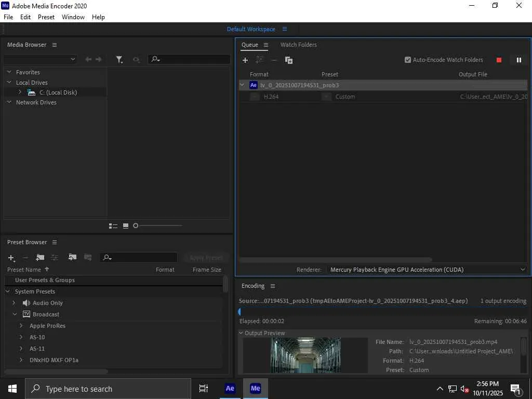Open the Default Workspace menu icon
The width and height of the screenshot is (532, 399).
285,29
